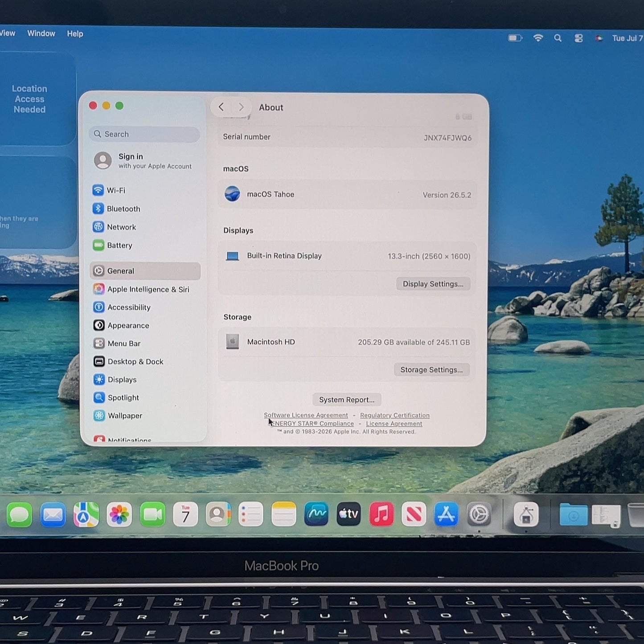644x644 pixels.
Task: Click the Built-in Retina Display row
Action: click(x=347, y=256)
